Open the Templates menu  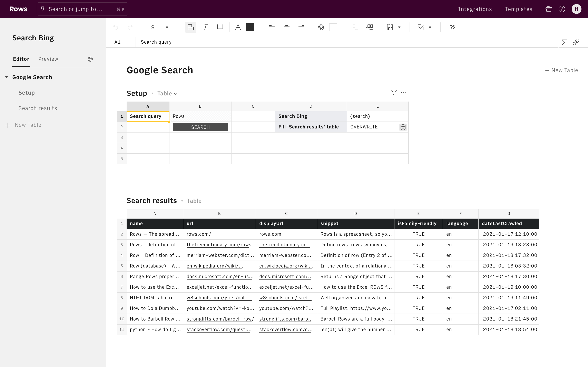click(x=519, y=9)
